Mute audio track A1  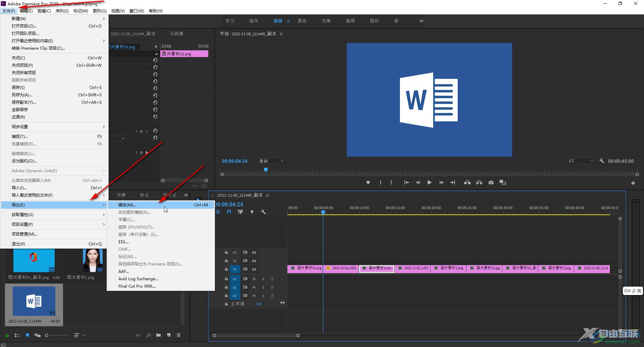[x=254, y=279]
